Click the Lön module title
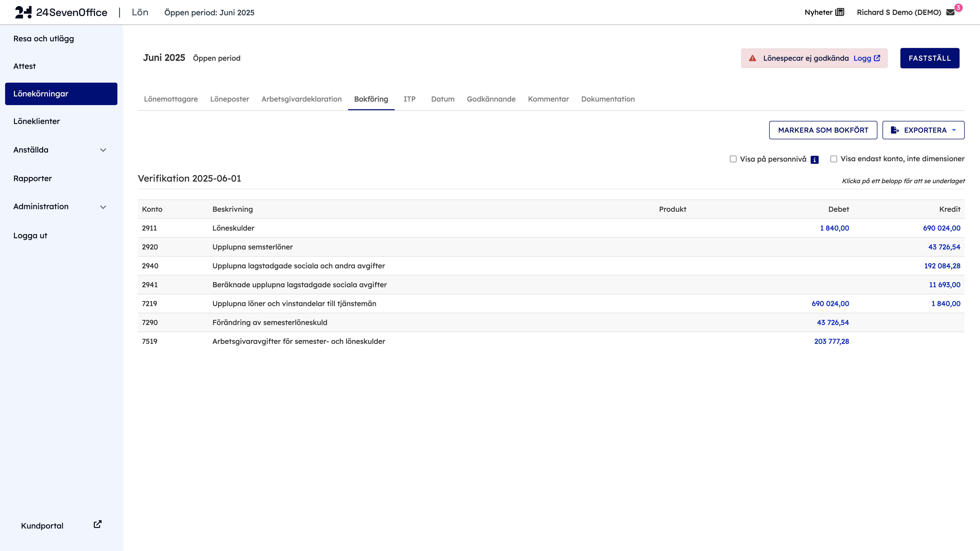Screen dimensions: 980x551 (x=140, y=12)
